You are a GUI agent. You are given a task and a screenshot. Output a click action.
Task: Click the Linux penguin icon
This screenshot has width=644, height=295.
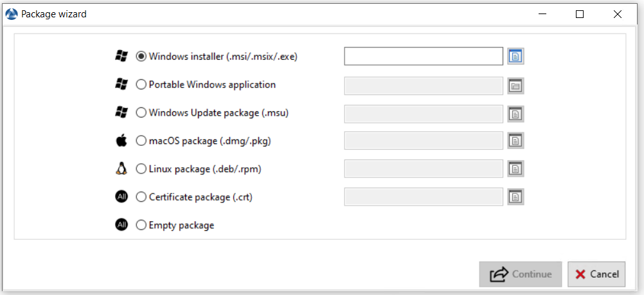coord(121,168)
